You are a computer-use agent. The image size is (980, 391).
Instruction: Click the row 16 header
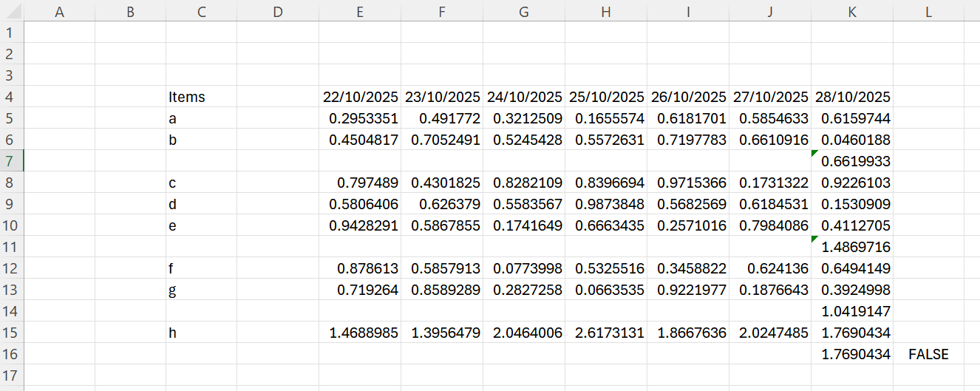pyautogui.click(x=12, y=355)
